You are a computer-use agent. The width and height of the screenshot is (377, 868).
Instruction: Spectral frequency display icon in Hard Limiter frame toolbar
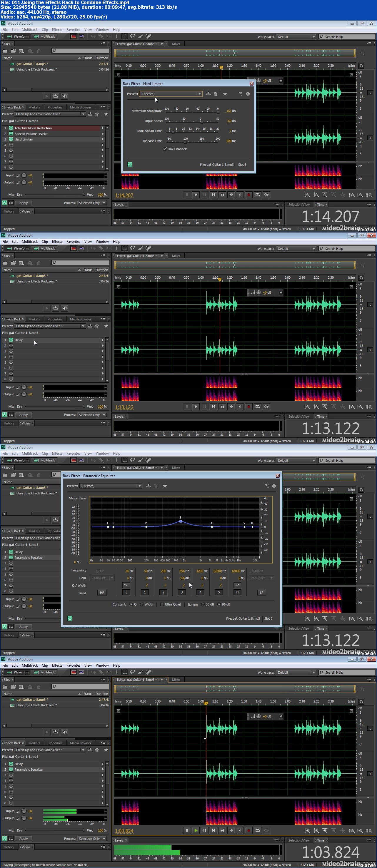[x=74, y=36]
